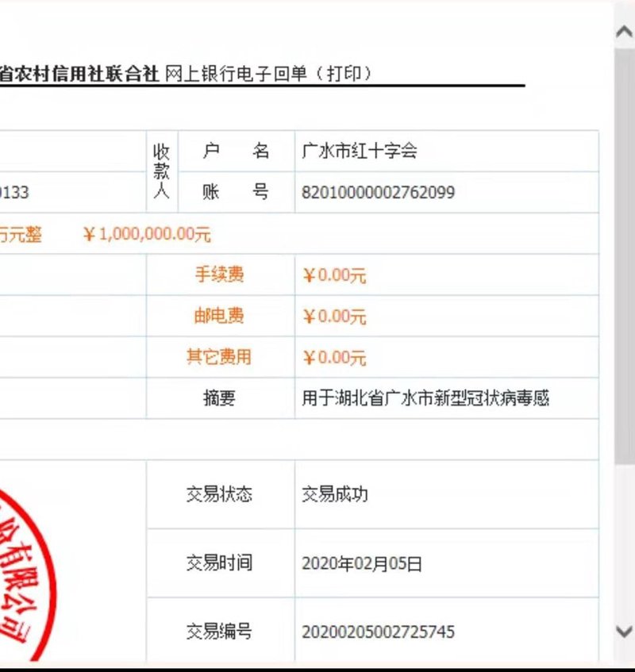Select account number 8201000002762099
This screenshot has height=672, width=635.
click(x=378, y=192)
